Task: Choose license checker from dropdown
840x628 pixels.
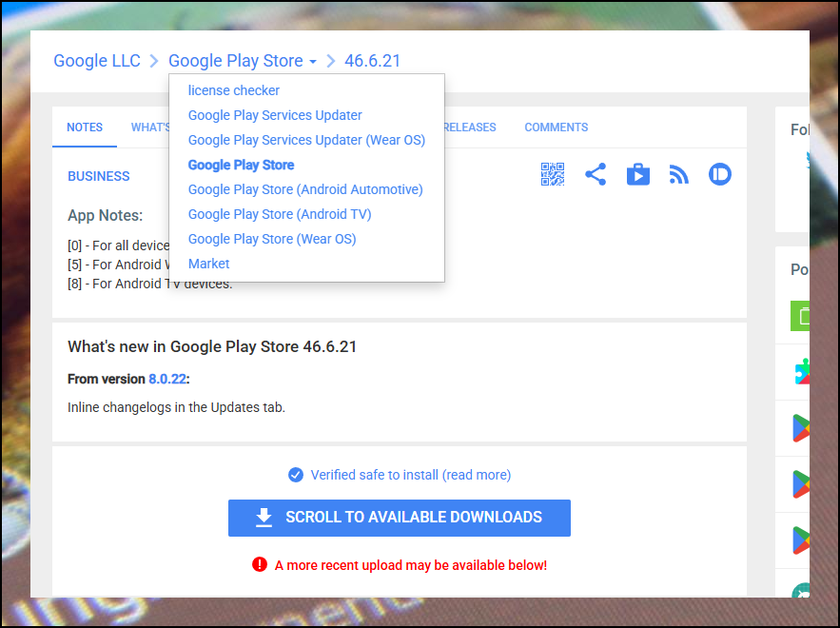Action: (x=234, y=90)
